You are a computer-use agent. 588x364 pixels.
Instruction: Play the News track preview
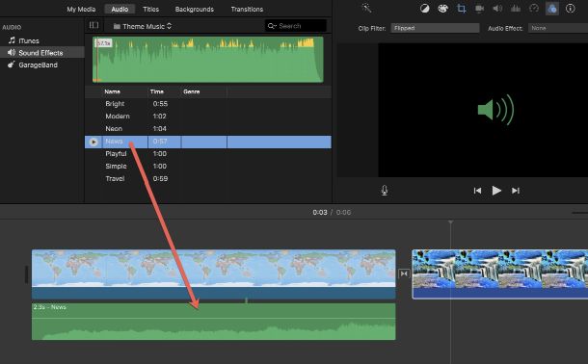94,142
